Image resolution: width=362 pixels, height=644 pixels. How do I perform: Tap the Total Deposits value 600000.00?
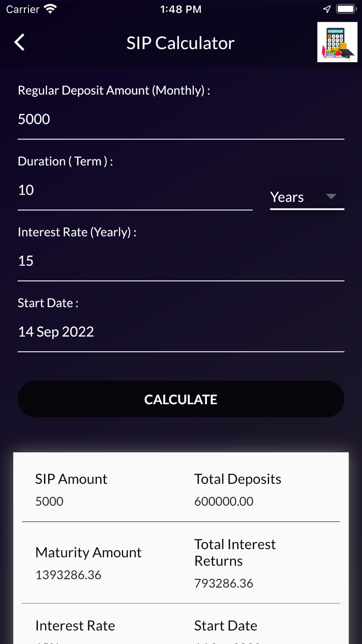click(224, 502)
